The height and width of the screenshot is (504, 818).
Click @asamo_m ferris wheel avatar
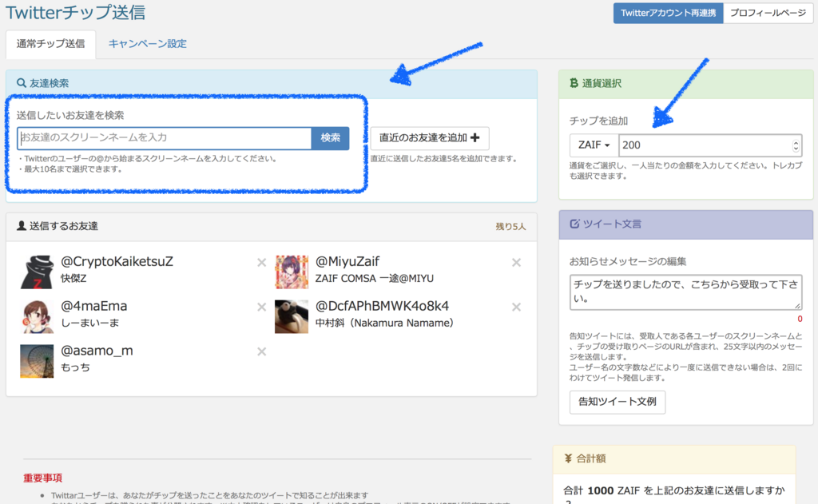pyautogui.click(x=37, y=361)
